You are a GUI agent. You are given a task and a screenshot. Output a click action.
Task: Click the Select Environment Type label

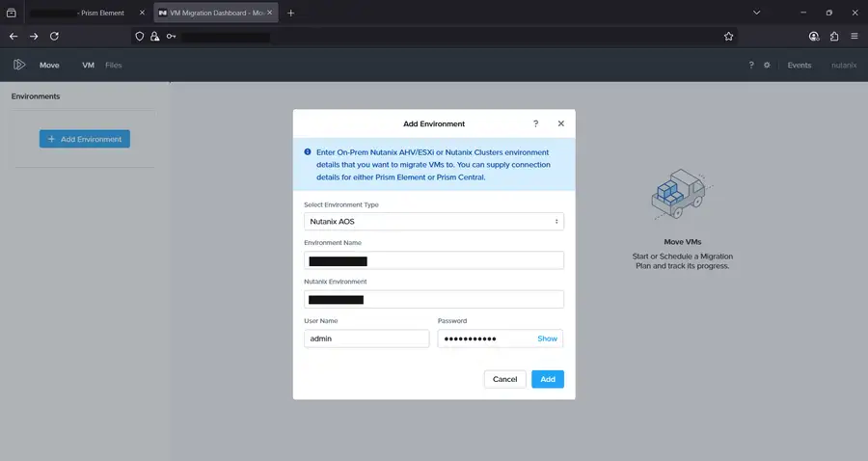click(x=341, y=204)
